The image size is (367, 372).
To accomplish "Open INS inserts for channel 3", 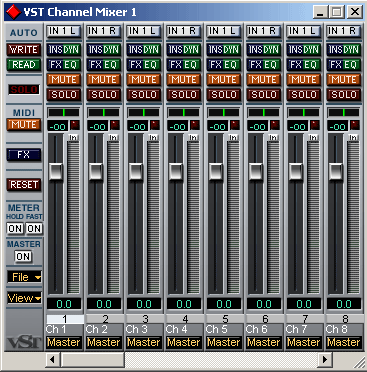I will click(x=135, y=50).
